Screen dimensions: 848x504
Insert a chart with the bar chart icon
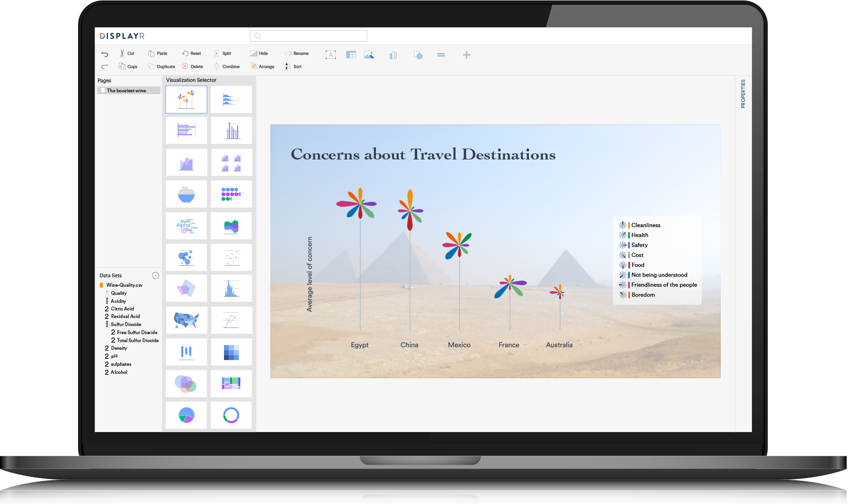click(393, 55)
